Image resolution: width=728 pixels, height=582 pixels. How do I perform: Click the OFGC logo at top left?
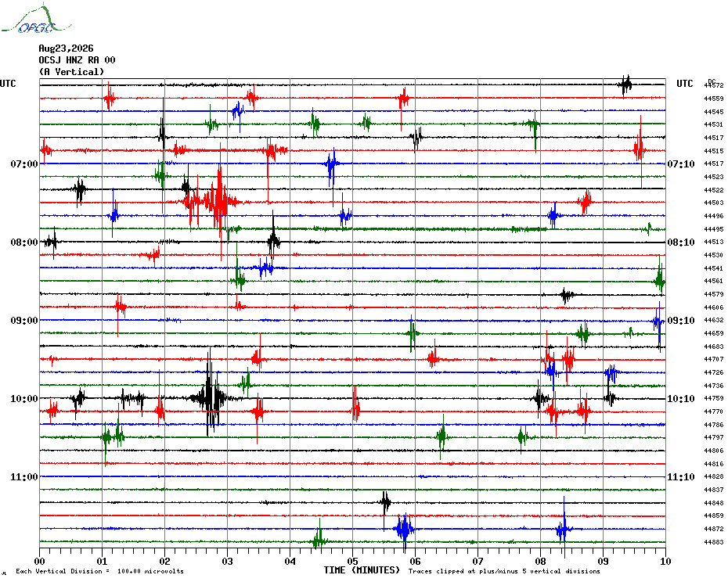coord(37,20)
